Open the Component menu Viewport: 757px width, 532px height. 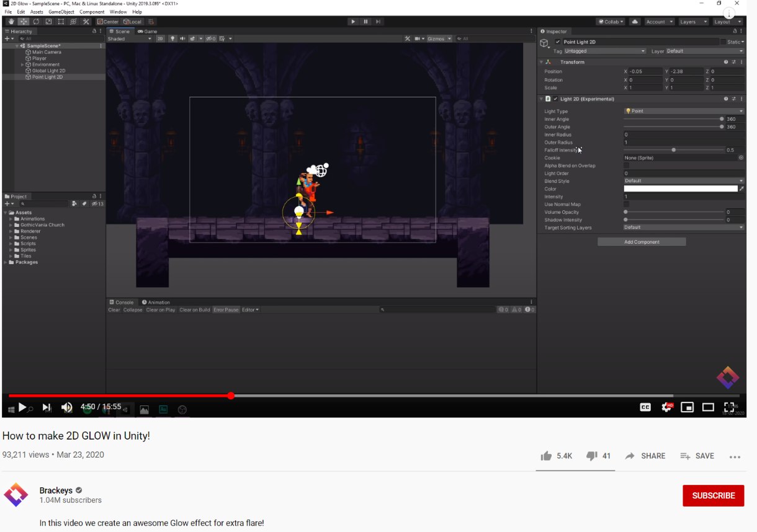coord(92,12)
